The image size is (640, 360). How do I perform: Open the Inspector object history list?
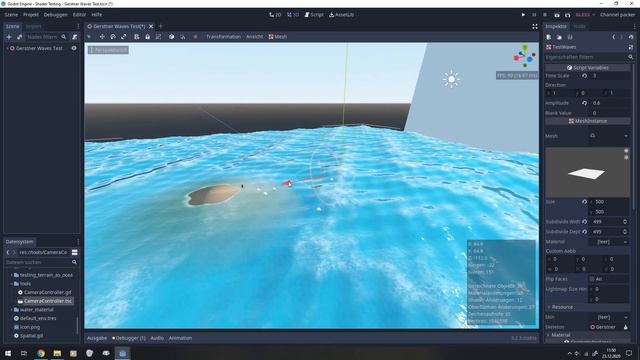pyautogui.click(x=631, y=37)
